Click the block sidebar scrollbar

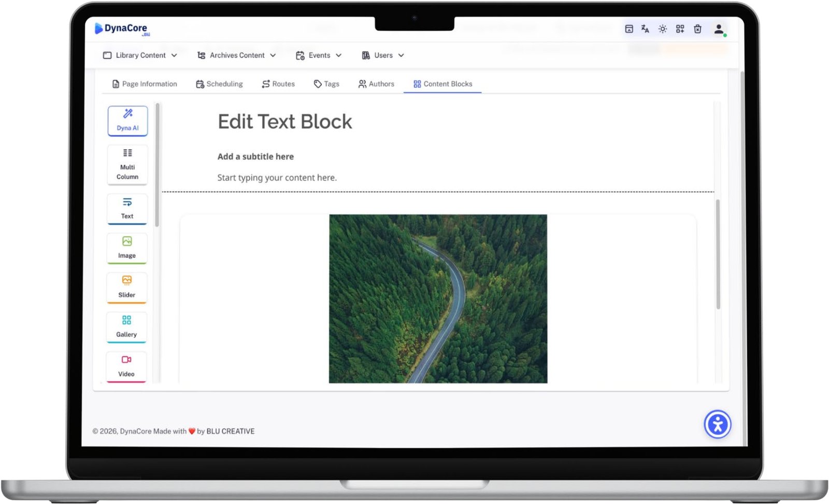pos(157,165)
